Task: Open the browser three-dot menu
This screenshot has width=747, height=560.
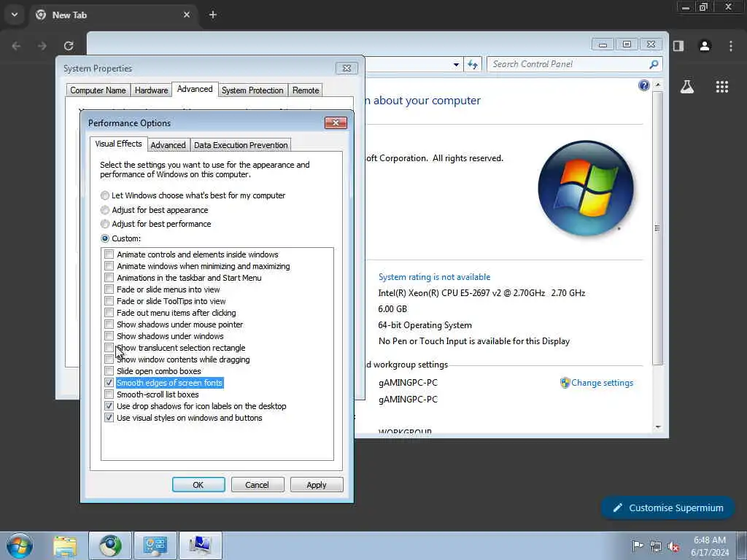Action: (x=731, y=46)
